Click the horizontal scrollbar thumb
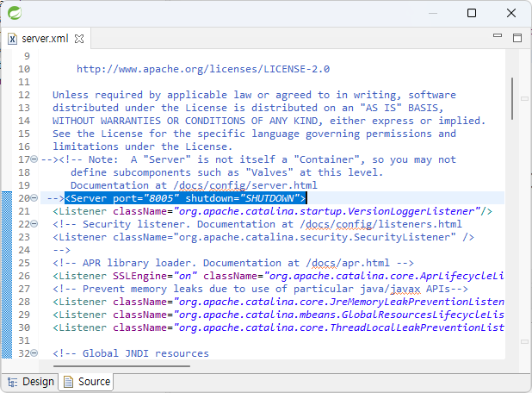Viewport: 532px width, 393px height. [121, 366]
